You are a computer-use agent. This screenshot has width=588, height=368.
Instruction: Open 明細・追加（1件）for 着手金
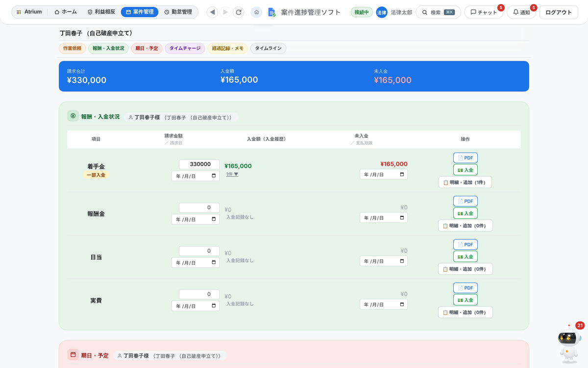[465, 182]
